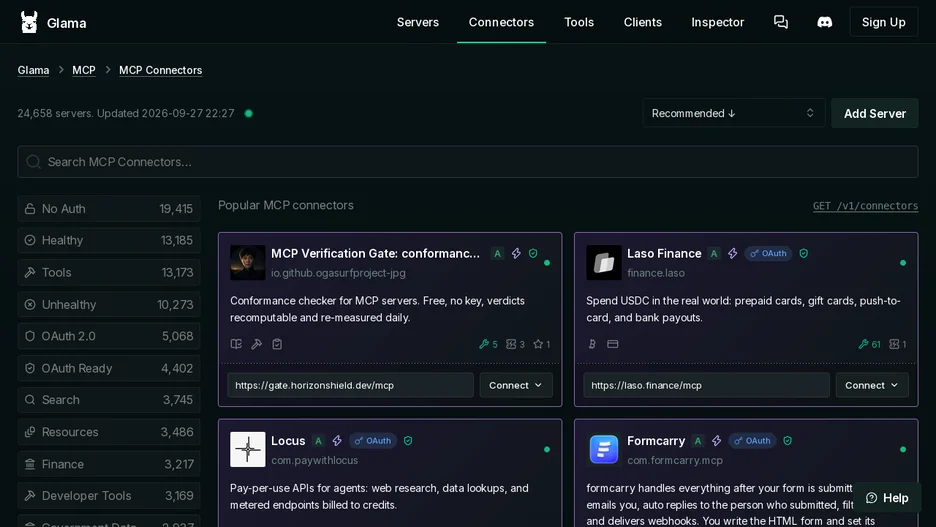Click the OAuth badge on Formcarry card
The image size is (936, 527).
[752, 440]
